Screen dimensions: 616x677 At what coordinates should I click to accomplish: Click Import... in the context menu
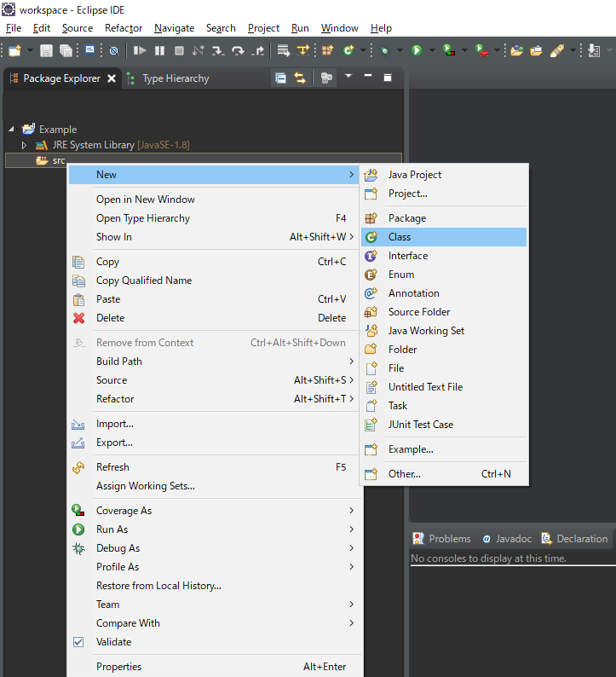tap(214, 424)
